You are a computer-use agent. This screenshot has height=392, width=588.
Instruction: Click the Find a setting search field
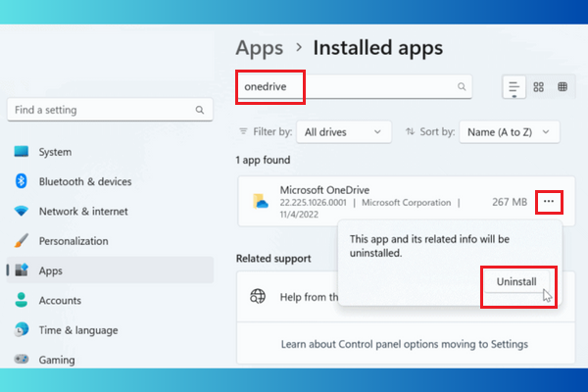click(110, 110)
